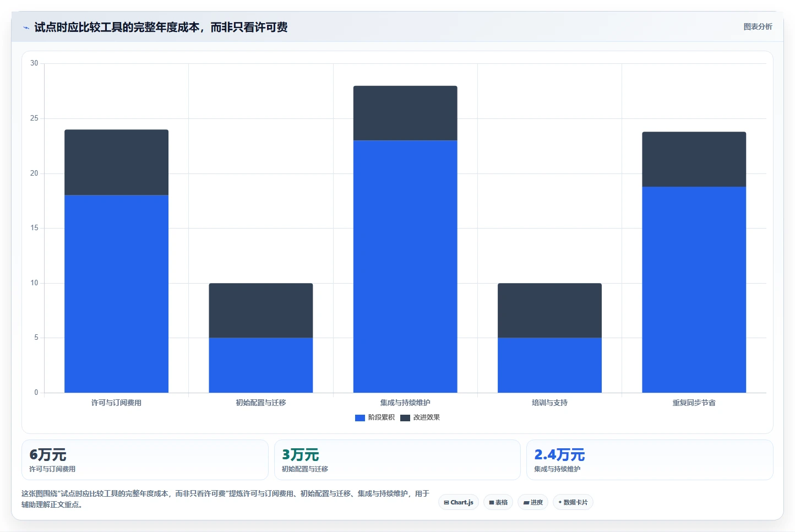
Task: Select the 表格 tag
Action: tap(498, 502)
